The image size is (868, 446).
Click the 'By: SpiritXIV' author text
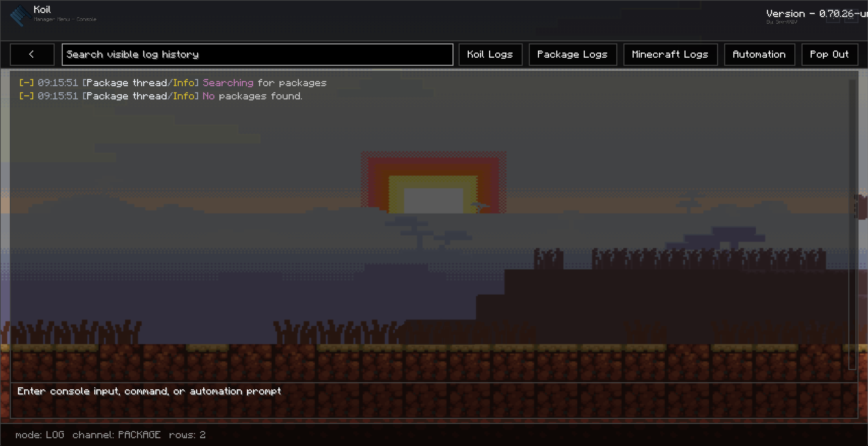[782, 22]
